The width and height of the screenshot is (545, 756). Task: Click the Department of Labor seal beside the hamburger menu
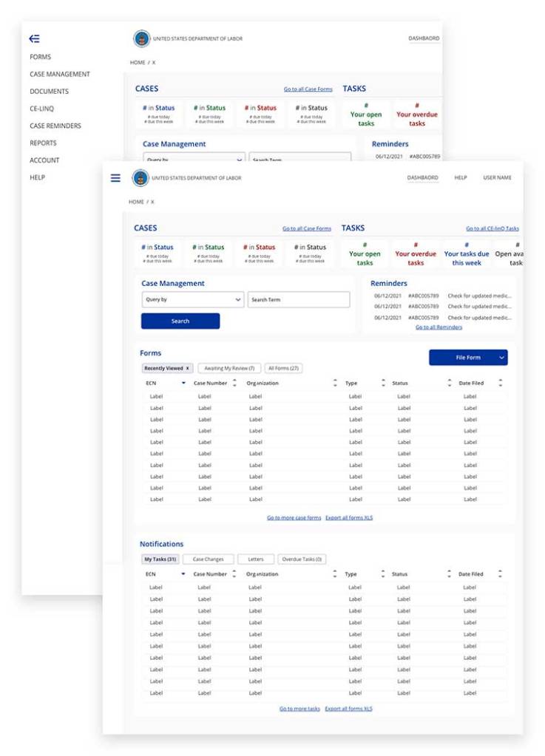pos(141,178)
